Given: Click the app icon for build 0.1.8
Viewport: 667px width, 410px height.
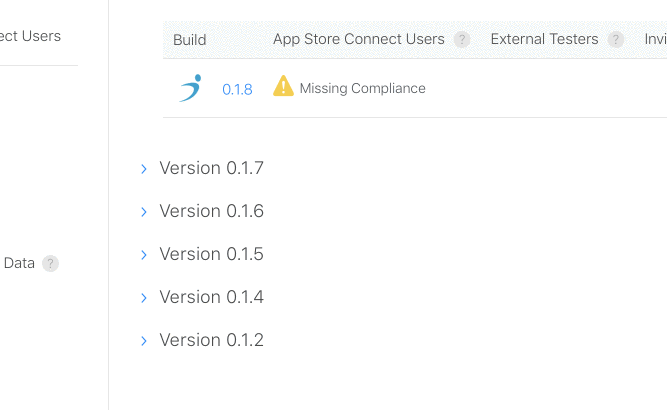Looking at the screenshot, I should (x=190, y=88).
